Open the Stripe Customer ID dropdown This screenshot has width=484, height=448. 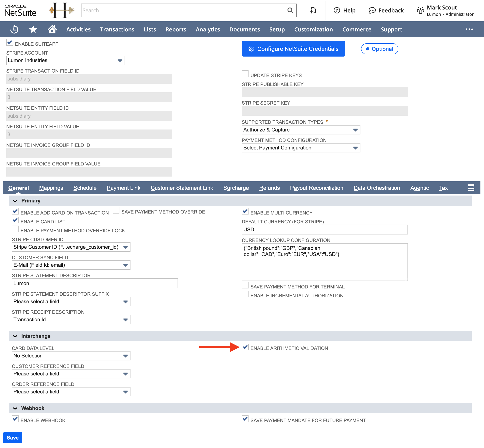coord(71,247)
